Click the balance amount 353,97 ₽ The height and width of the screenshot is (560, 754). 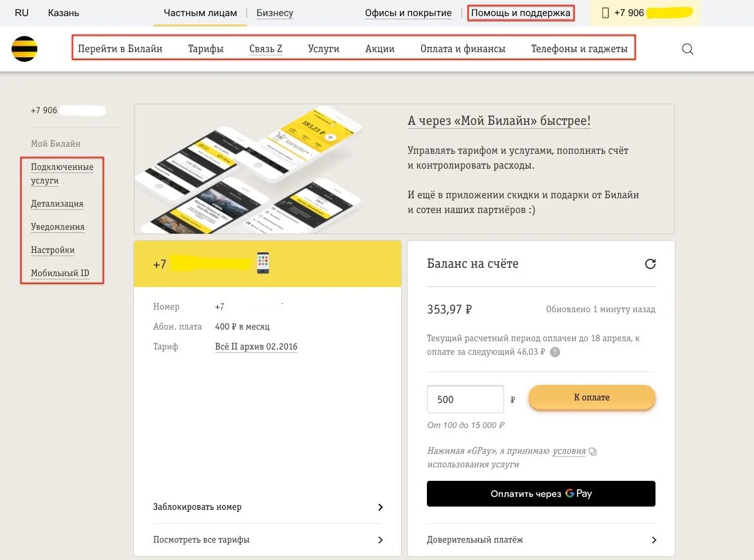click(449, 309)
